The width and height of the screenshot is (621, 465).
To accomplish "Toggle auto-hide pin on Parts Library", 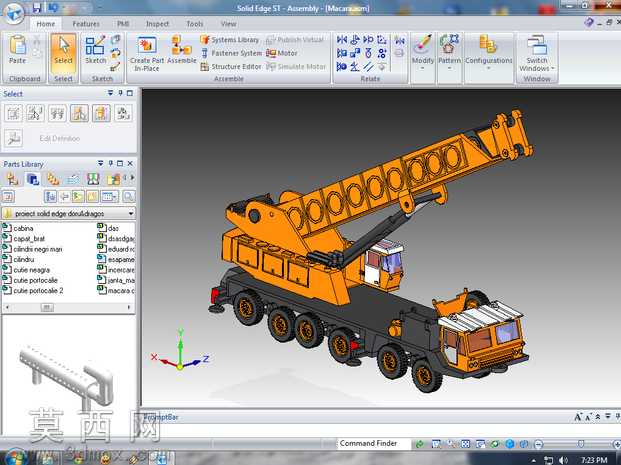I will tap(110, 163).
